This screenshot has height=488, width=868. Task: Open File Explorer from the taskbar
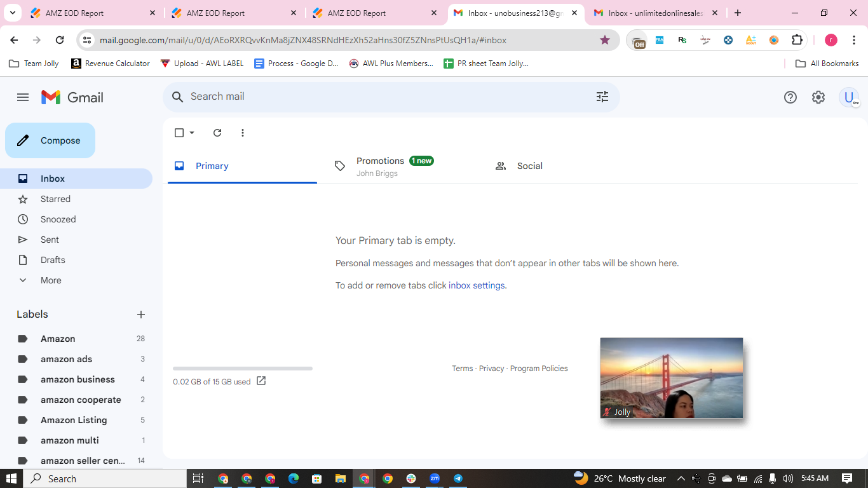pos(341,478)
